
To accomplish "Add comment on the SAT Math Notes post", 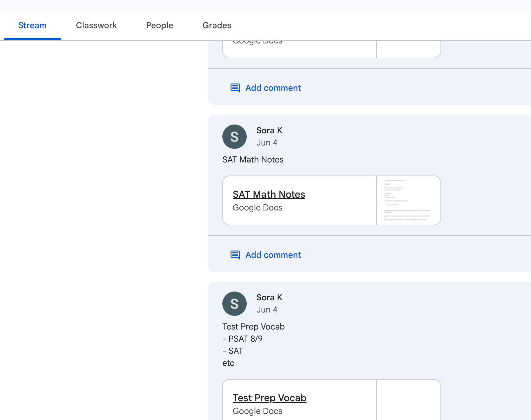I will pyautogui.click(x=273, y=255).
